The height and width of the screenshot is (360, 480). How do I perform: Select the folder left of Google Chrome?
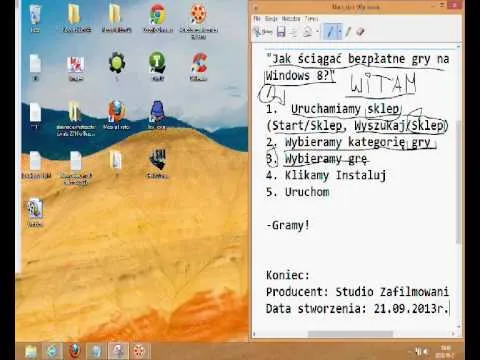click(x=116, y=19)
